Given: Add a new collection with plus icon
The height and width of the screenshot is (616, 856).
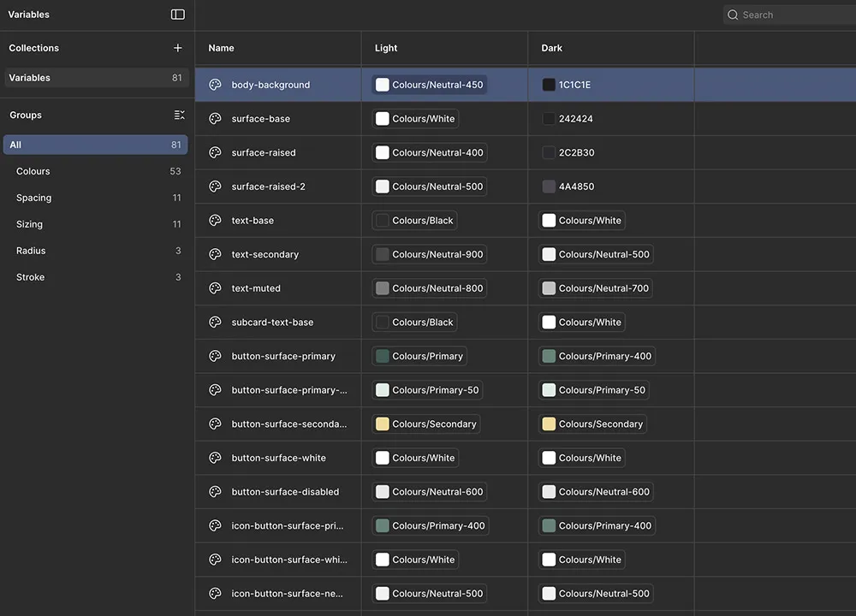Looking at the screenshot, I should (177, 48).
